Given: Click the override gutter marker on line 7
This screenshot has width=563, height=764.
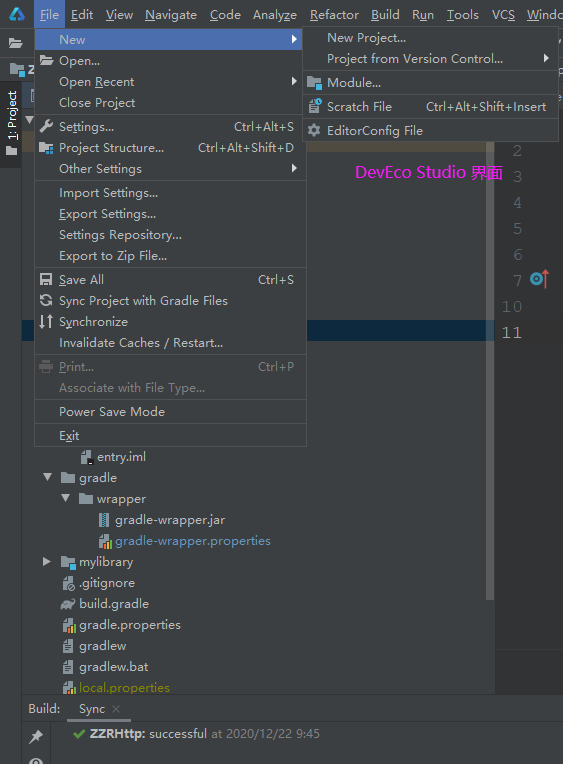Looking at the screenshot, I should point(539,279).
